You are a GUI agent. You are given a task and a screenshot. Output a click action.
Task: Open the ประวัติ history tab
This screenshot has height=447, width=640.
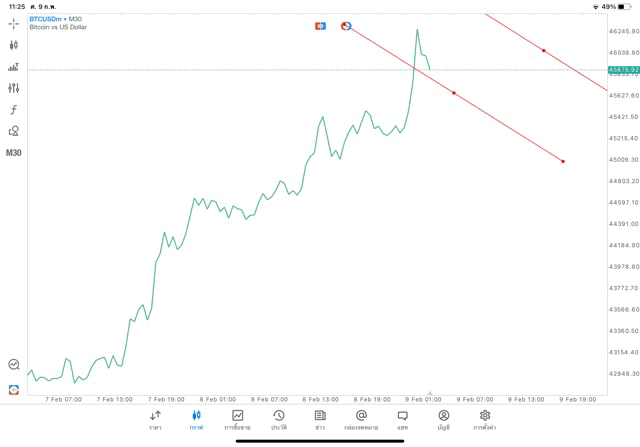[x=279, y=419]
